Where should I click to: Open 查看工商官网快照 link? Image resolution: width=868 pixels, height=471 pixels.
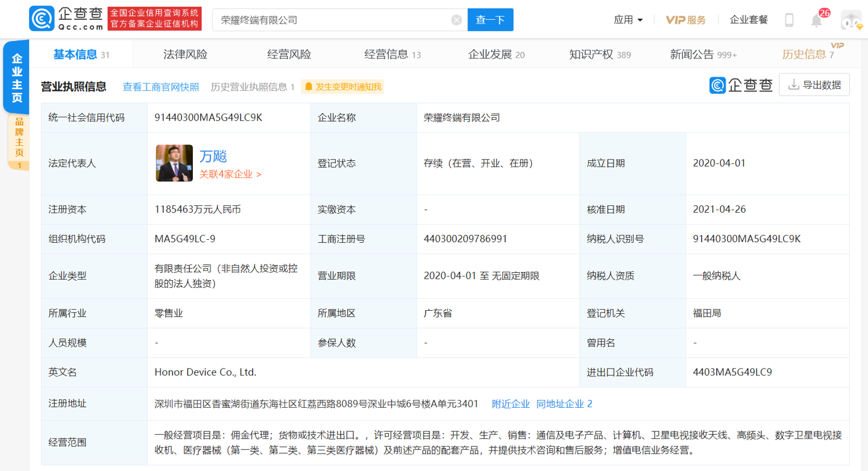click(161, 87)
